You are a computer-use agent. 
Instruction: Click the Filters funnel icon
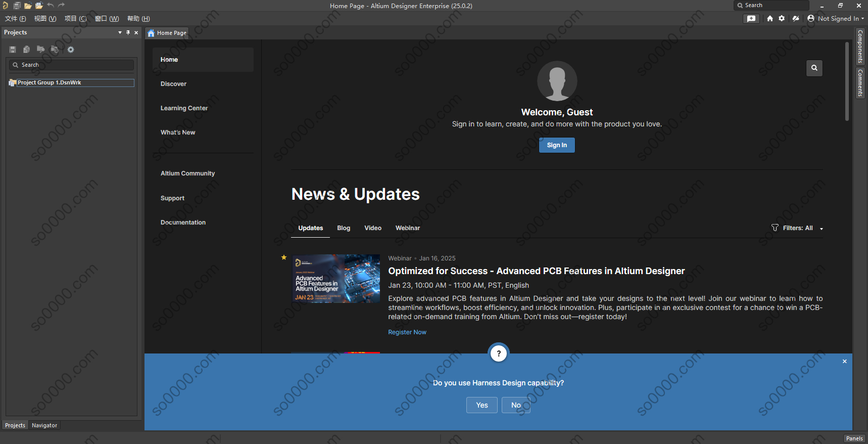point(775,228)
